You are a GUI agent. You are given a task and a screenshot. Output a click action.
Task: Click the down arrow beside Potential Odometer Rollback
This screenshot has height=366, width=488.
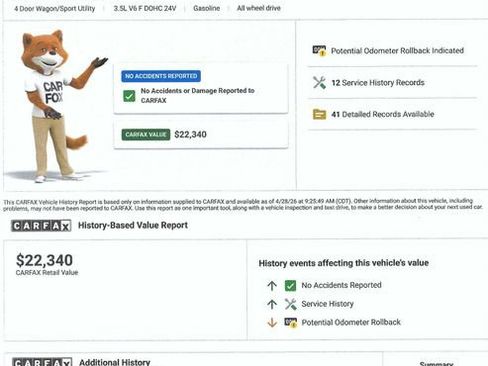[272, 322]
